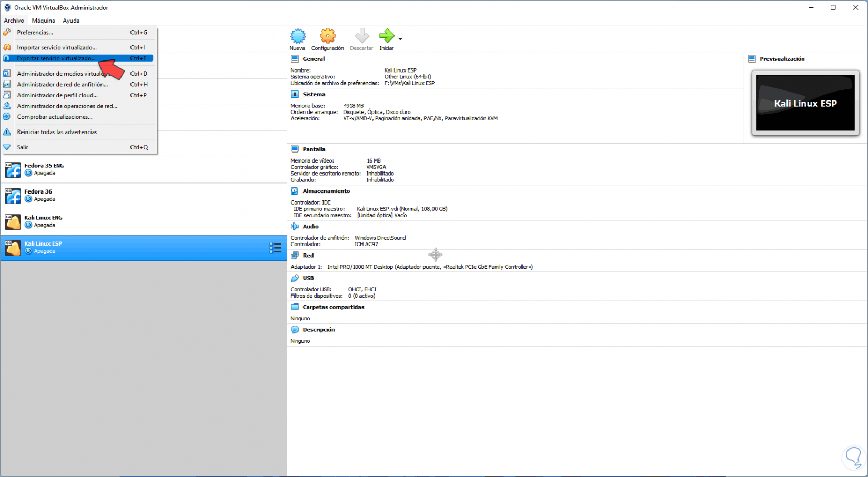Open the Audio section header link

pyautogui.click(x=310, y=227)
